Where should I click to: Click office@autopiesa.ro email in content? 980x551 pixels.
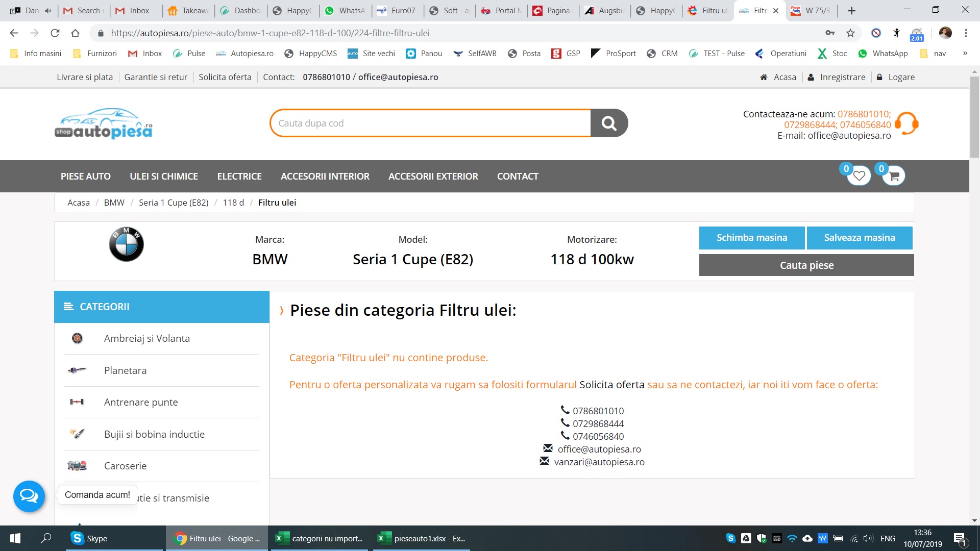coord(599,449)
